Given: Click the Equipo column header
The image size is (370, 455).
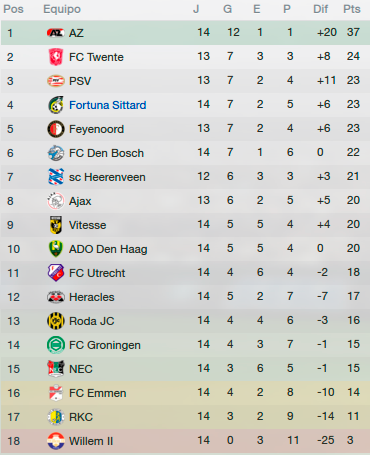Looking at the screenshot, I should [x=62, y=9].
